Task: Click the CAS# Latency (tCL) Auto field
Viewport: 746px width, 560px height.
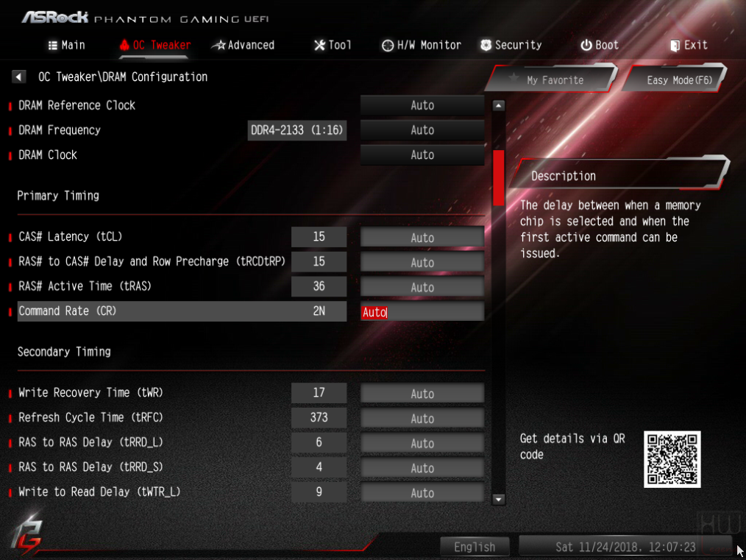Action: click(422, 237)
